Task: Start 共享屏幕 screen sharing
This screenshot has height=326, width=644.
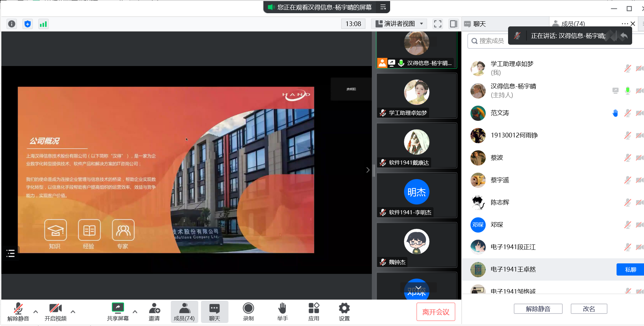Action: click(x=118, y=312)
